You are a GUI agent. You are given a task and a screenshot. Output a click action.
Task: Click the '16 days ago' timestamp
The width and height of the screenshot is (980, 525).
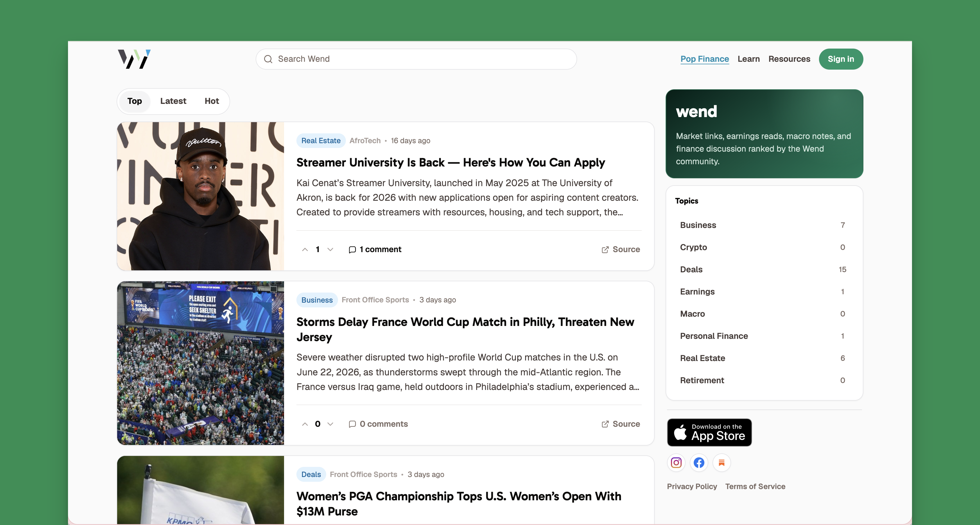click(410, 141)
